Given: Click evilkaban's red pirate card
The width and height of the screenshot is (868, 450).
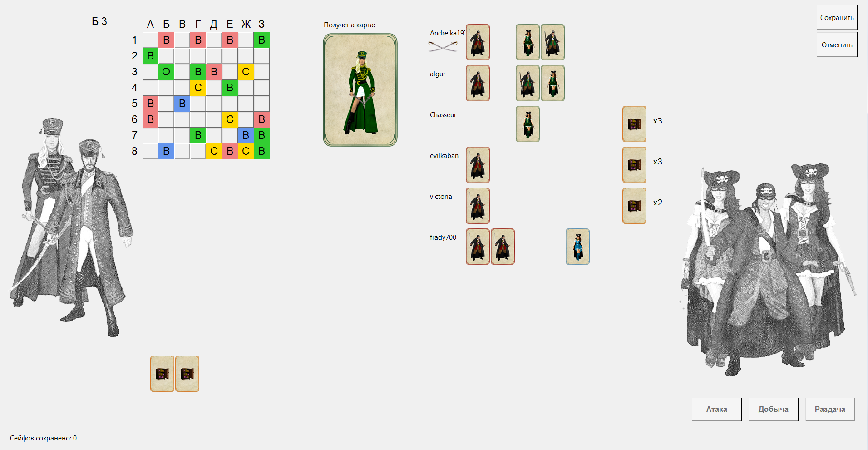Looking at the screenshot, I should (x=478, y=165).
